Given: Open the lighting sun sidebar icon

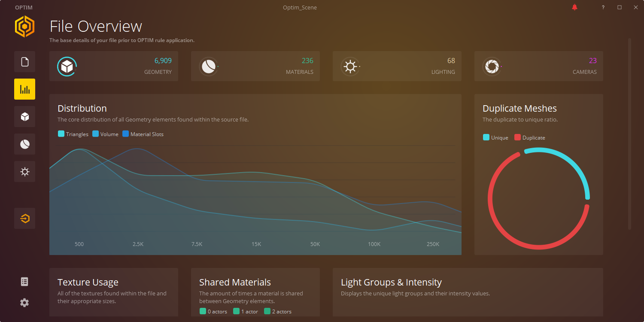Looking at the screenshot, I should tap(24, 172).
